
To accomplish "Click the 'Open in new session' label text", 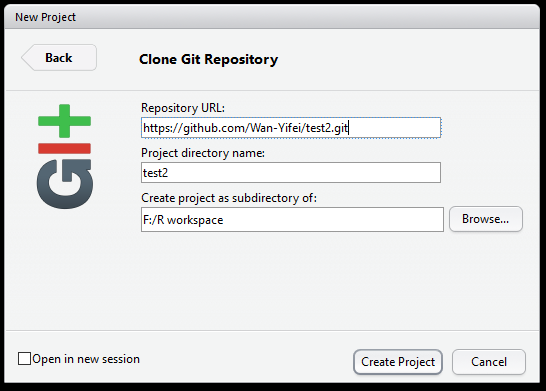I will point(86,359).
